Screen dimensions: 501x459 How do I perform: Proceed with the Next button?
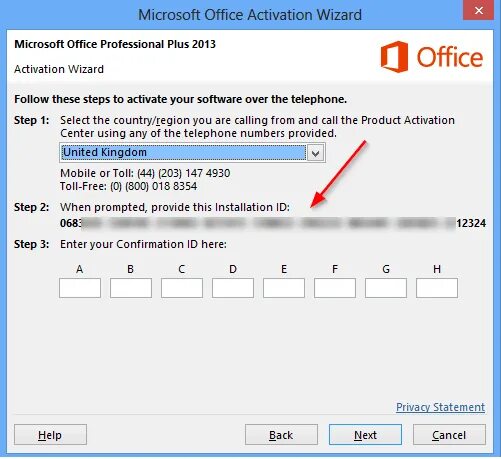(x=365, y=435)
